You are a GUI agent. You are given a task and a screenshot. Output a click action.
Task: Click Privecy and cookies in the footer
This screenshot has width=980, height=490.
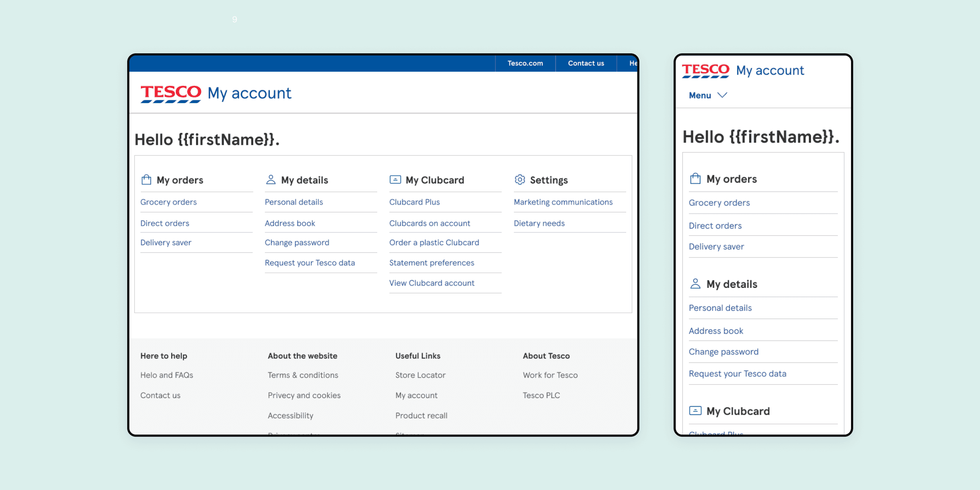click(x=304, y=395)
